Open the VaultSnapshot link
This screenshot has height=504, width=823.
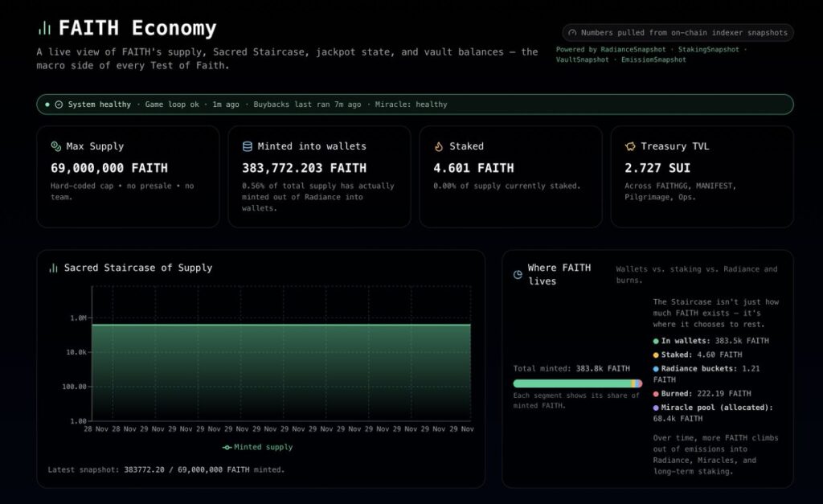(x=583, y=59)
